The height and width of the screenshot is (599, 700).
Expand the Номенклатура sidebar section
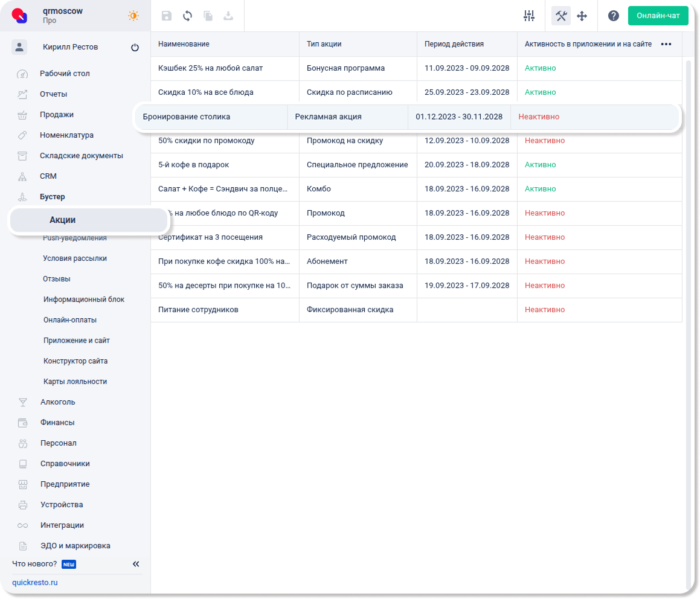[66, 135]
